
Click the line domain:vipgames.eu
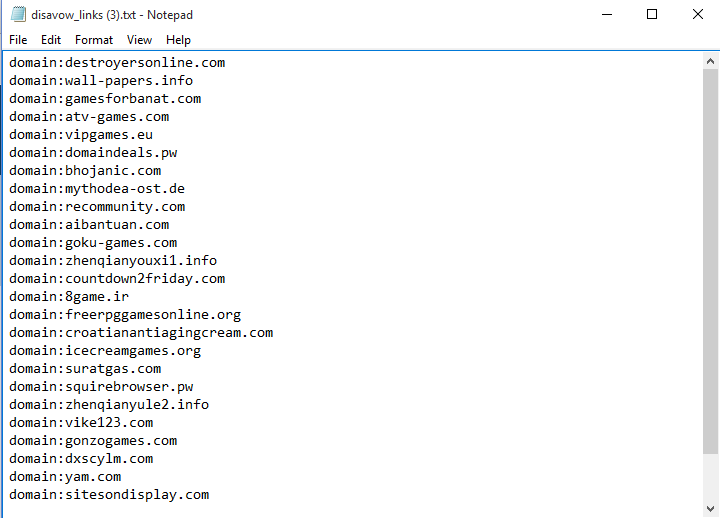[x=81, y=135]
